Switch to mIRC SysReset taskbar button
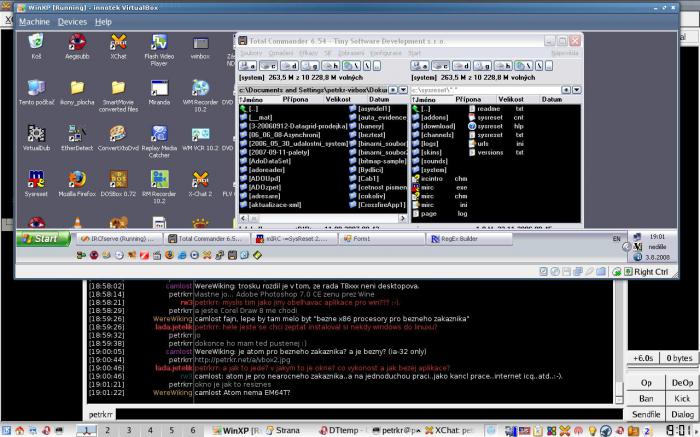This screenshot has height=437, width=700. (x=294, y=239)
